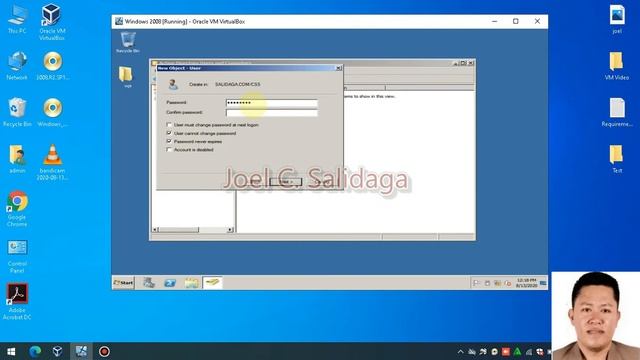Open Network desktop icon
Viewport: 640px width, 360px height.
point(17,65)
